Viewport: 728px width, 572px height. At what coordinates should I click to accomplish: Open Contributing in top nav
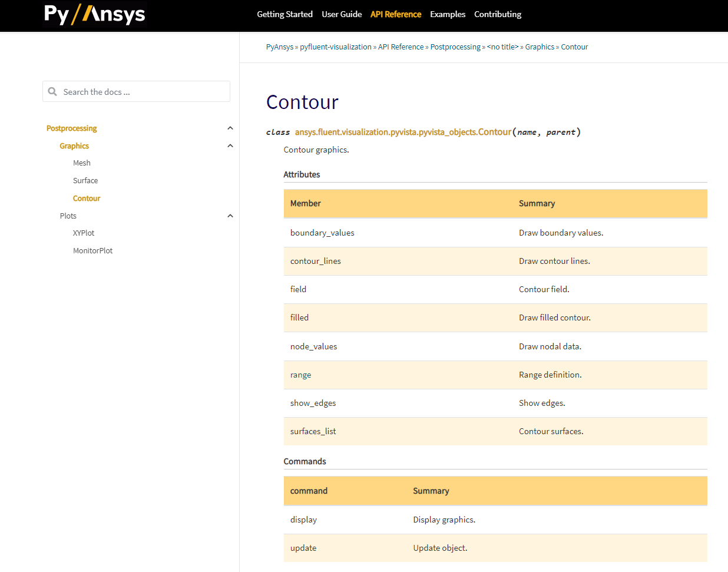498,14
